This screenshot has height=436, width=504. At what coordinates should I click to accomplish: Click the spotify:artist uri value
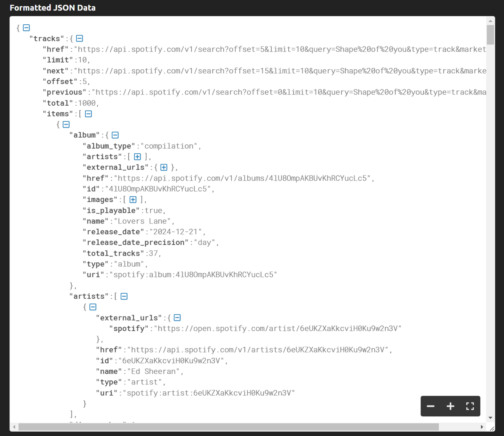[x=209, y=393]
